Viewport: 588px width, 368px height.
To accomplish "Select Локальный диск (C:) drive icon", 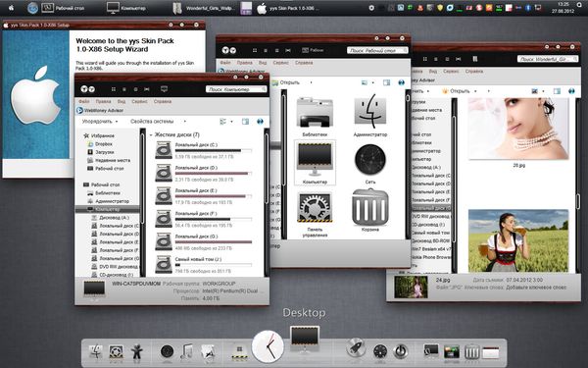I will [164, 150].
